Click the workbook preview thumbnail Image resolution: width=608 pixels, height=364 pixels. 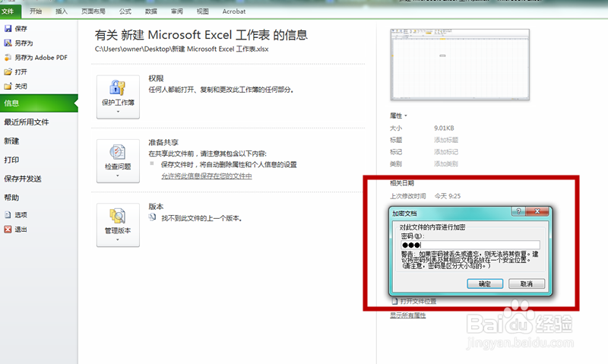coord(460,65)
